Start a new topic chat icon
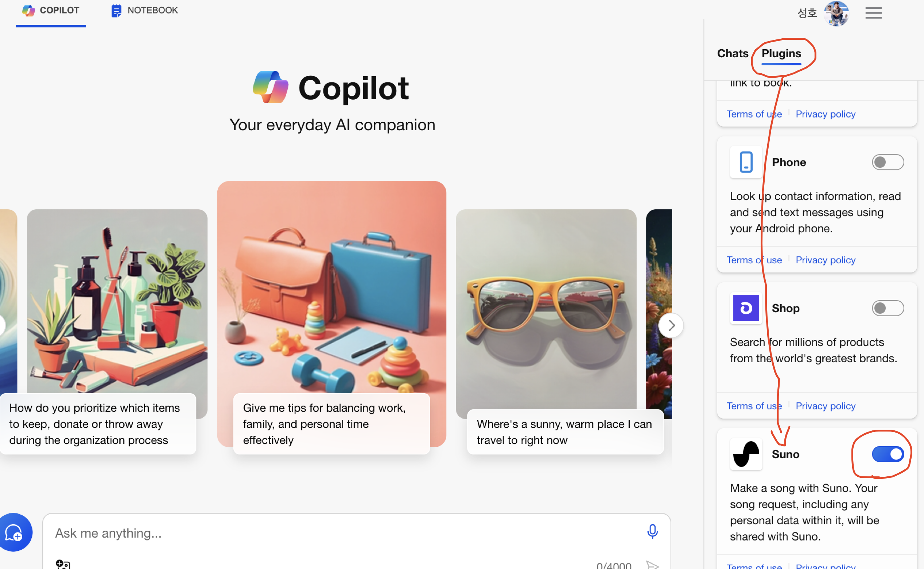Screen dimensions: 924x569 (x=14, y=533)
